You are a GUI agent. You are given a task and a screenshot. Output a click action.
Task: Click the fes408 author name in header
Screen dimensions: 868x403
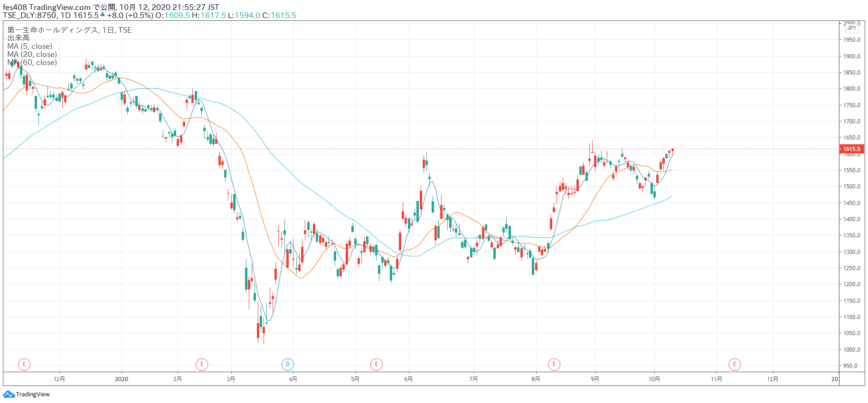[15, 7]
